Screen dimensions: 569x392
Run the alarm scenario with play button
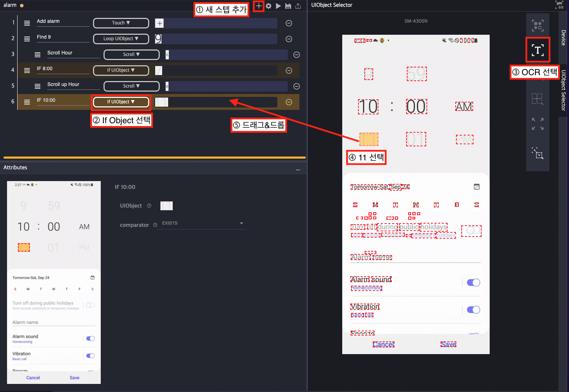click(278, 6)
